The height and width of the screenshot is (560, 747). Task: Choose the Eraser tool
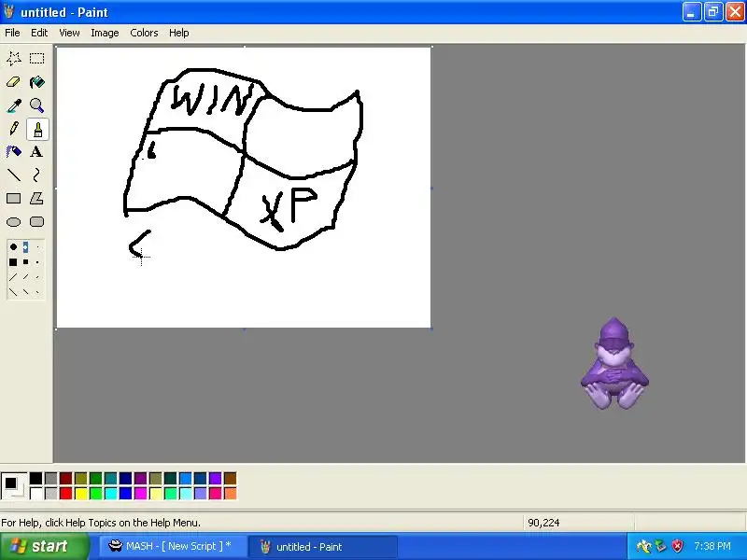click(x=14, y=82)
